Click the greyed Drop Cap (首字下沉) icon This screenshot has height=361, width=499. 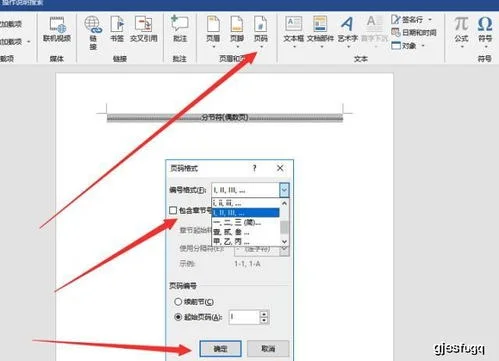(x=374, y=32)
